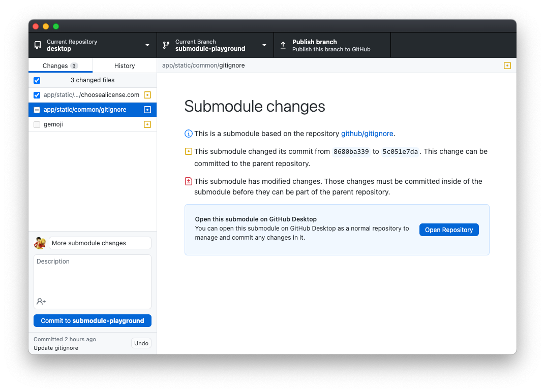Click the repository book icon beside desktop
Screen dimensions: 545x392
tap(37, 45)
